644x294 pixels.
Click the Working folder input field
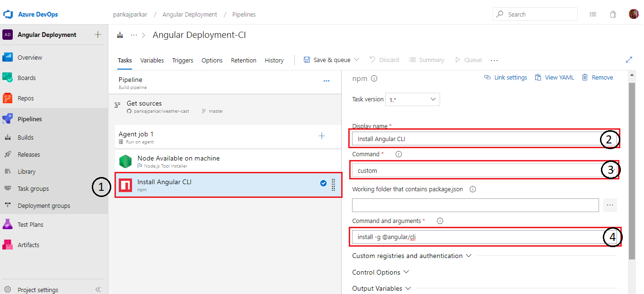[475, 205]
